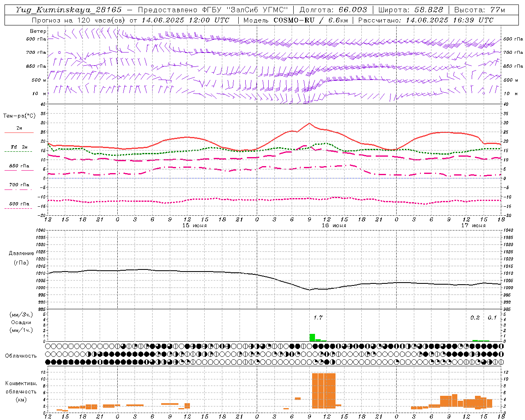The height and width of the screenshot is (420, 525).
Task: Click the 700 гПа entry in temperature legend
Action: 19,185
